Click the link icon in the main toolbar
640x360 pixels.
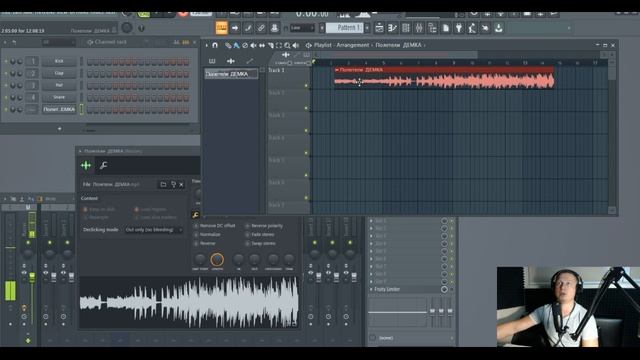261,28
